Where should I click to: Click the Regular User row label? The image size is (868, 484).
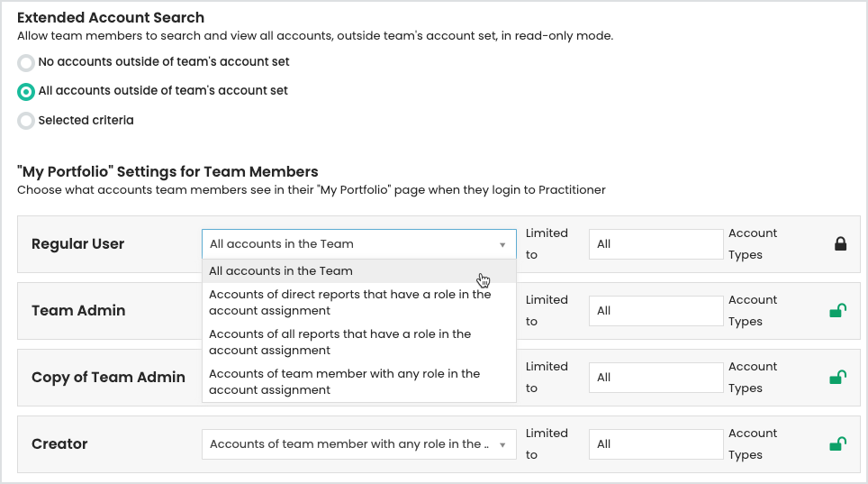coord(78,244)
